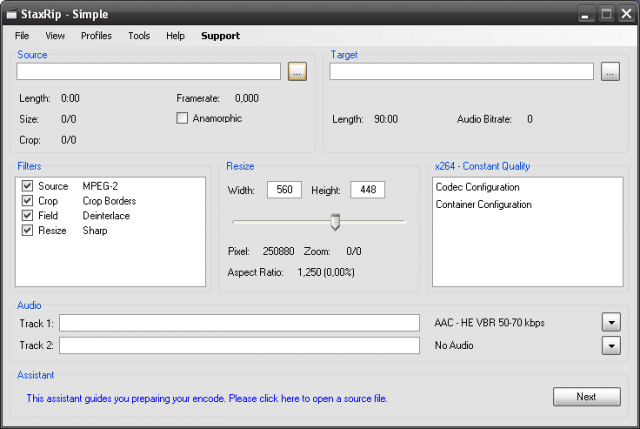Viewport: 640px width, 429px height.
Task: Uncheck the Field Deinterlace filter
Action: click(28, 216)
